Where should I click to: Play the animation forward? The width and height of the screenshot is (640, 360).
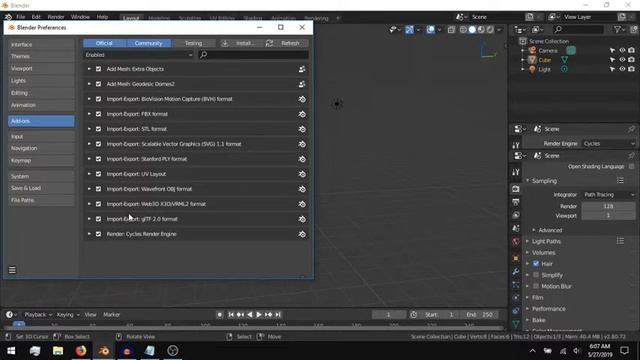(x=259, y=315)
